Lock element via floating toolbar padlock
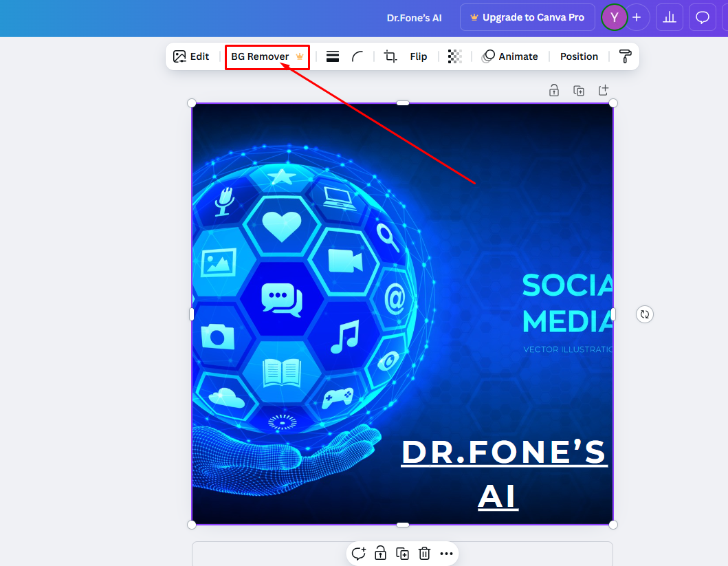 pyautogui.click(x=380, y=553)
